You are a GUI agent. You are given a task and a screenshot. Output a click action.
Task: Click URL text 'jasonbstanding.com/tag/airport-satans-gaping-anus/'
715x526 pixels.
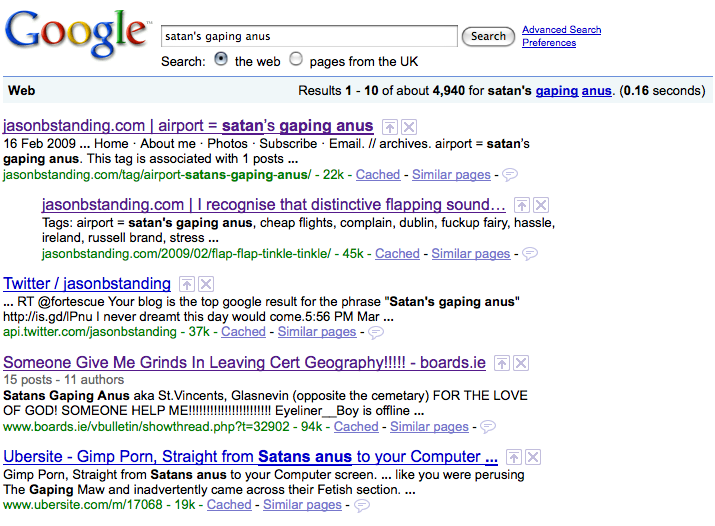(157, 175)
